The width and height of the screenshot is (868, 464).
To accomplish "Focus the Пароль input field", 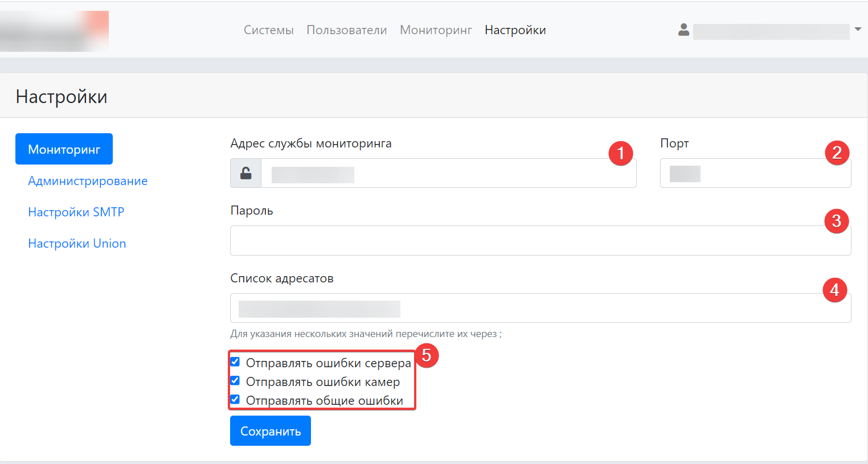I will (541, 241).
